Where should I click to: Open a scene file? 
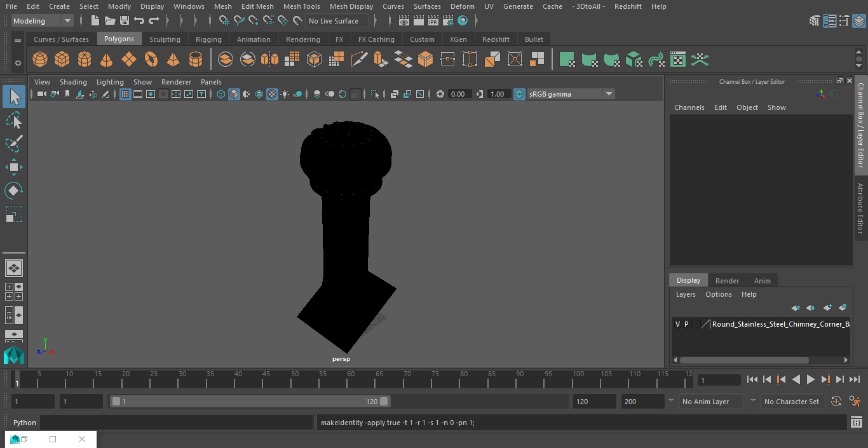click(110, 21)
